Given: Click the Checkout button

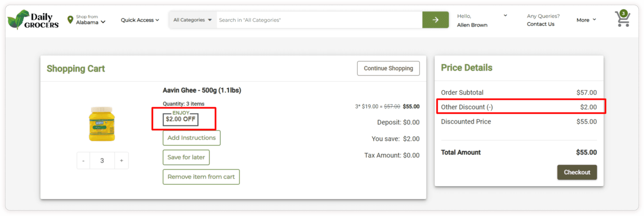Looking at the screenshot, I should click(x=577, y=172).
